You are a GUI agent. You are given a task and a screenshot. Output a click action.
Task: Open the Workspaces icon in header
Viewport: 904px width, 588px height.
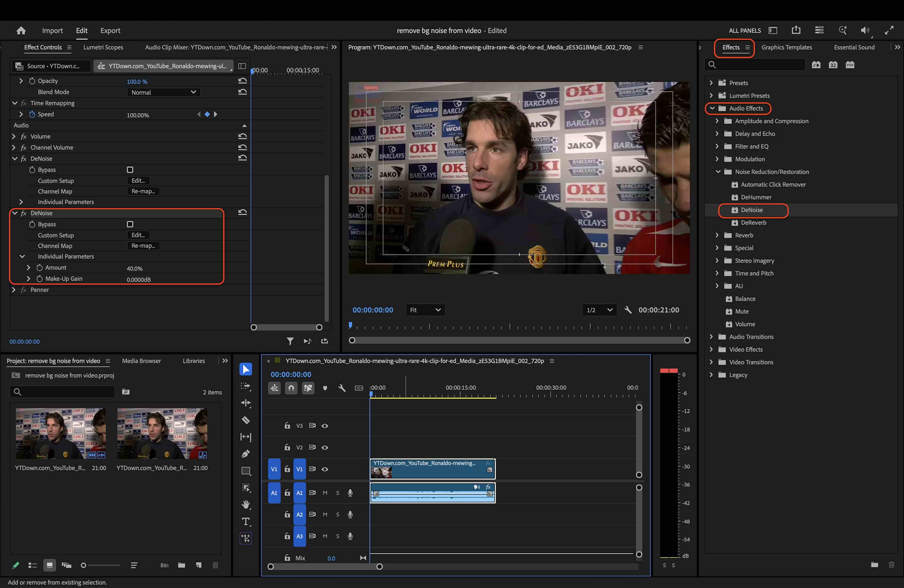[x=773, y=30]
